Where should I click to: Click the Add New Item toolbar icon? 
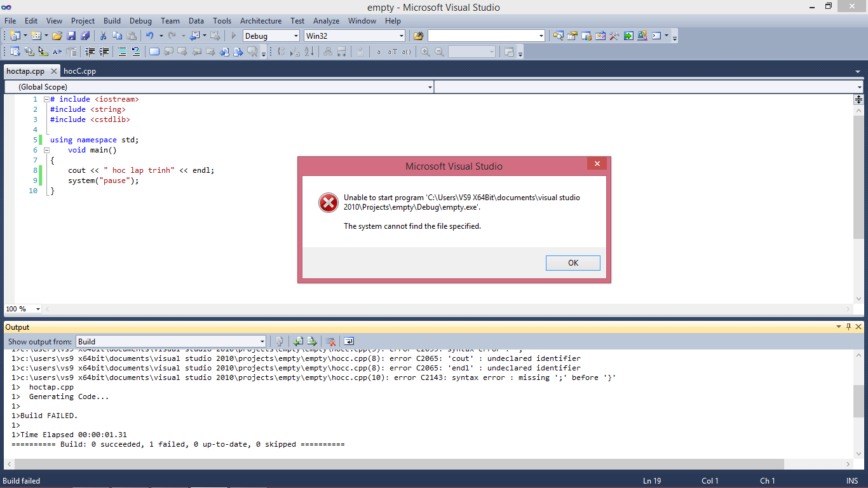point(36,36)
